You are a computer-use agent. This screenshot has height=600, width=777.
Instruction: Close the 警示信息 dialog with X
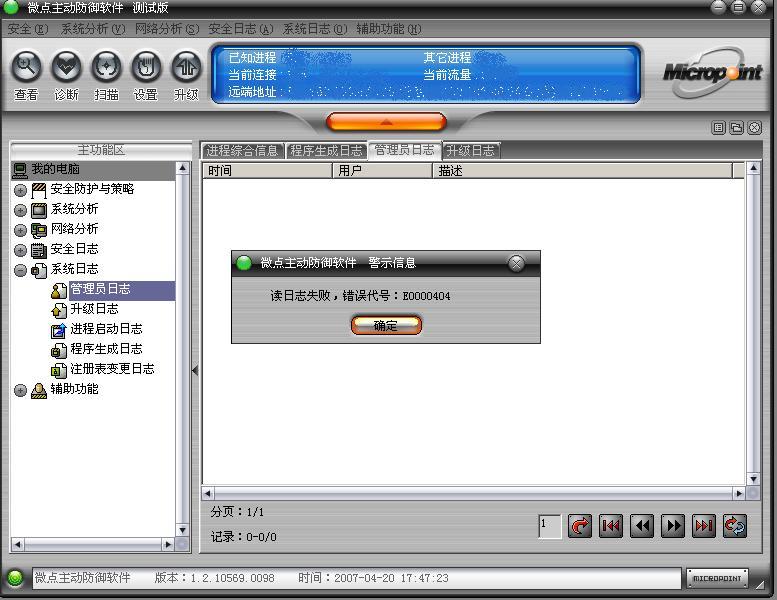[516, 263]
